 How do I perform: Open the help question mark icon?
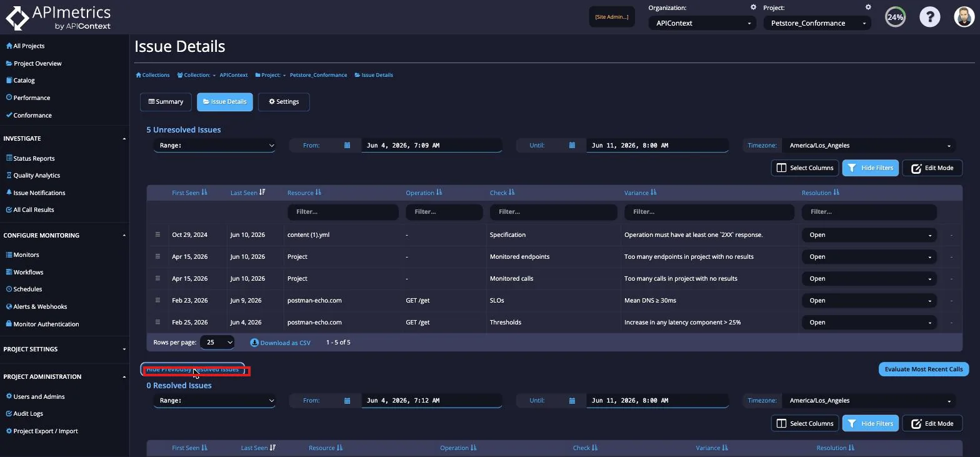click(929, 17)
